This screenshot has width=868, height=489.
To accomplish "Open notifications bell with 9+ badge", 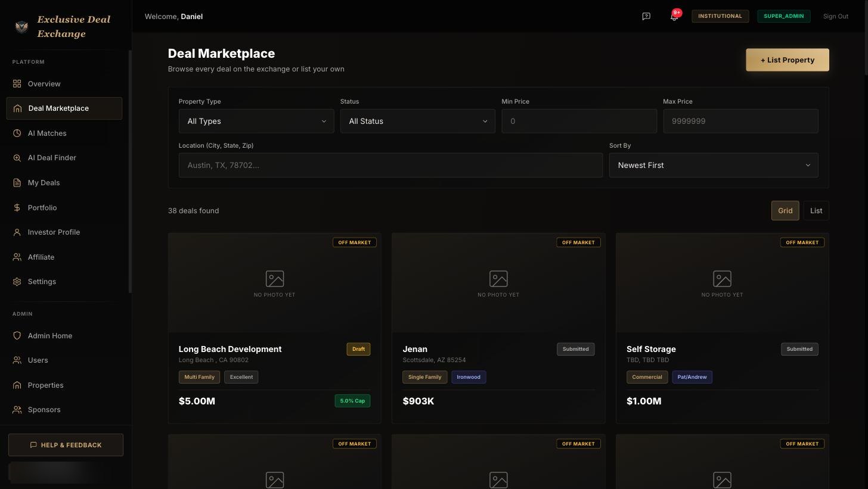I will click(x=674, y=16).
